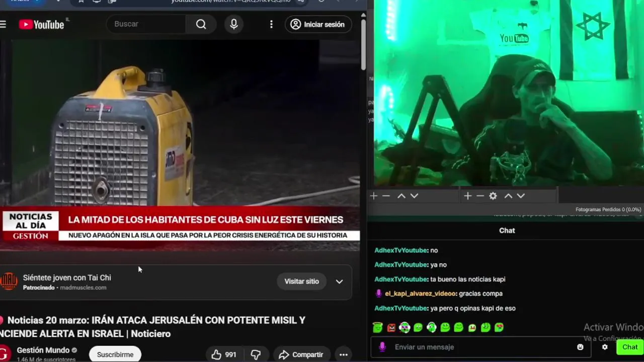Click the purple microphone in message box
The image size is (644, 362).
tap(382, 347)
